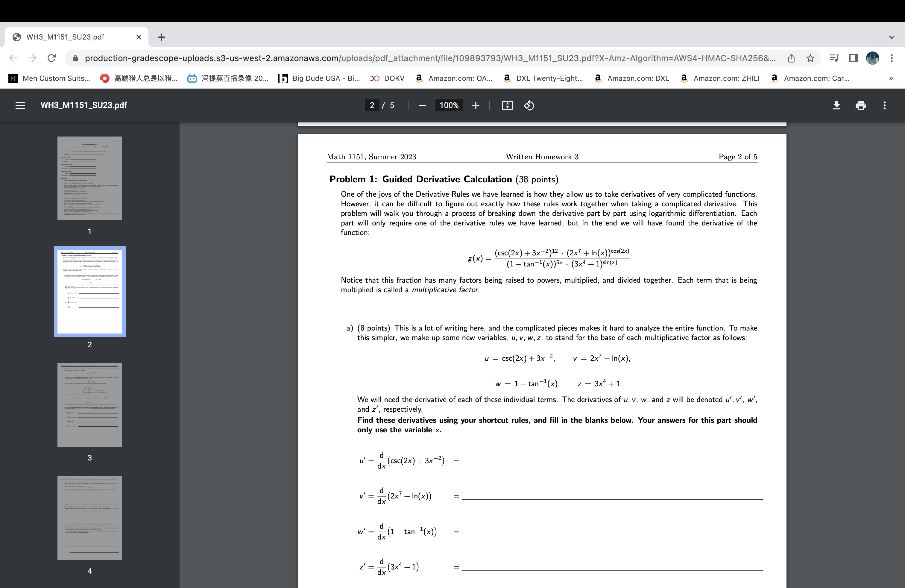The height and width of the screenshot is (588, 905).
Task: Download the PDF file
Action: point(836,105)
